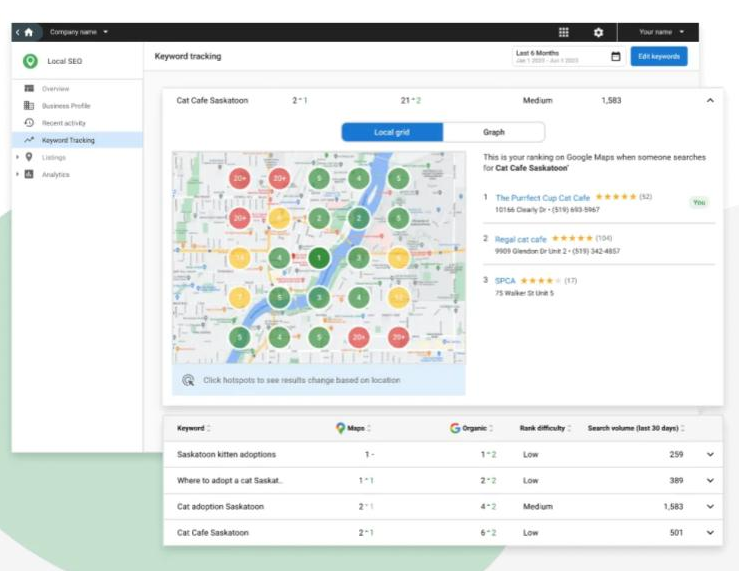Screen dimensions: 739x571
Task: Switch to the Graph tab
Action: click(494, 132)
